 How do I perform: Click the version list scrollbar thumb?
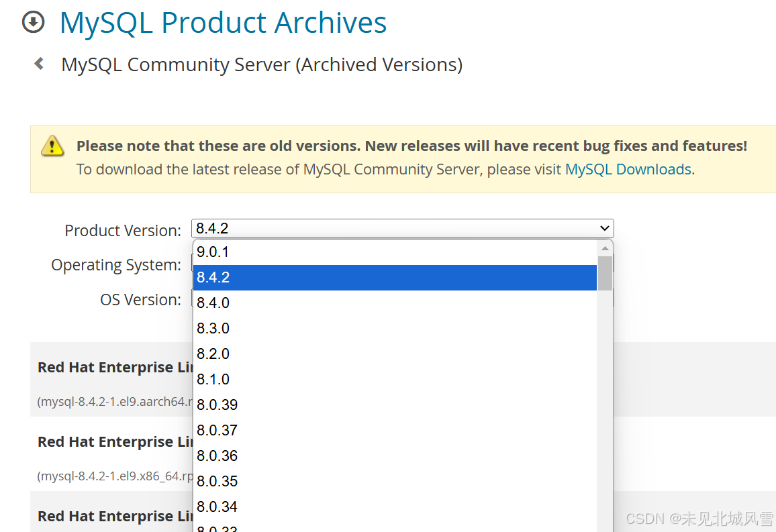pos(605,273)
